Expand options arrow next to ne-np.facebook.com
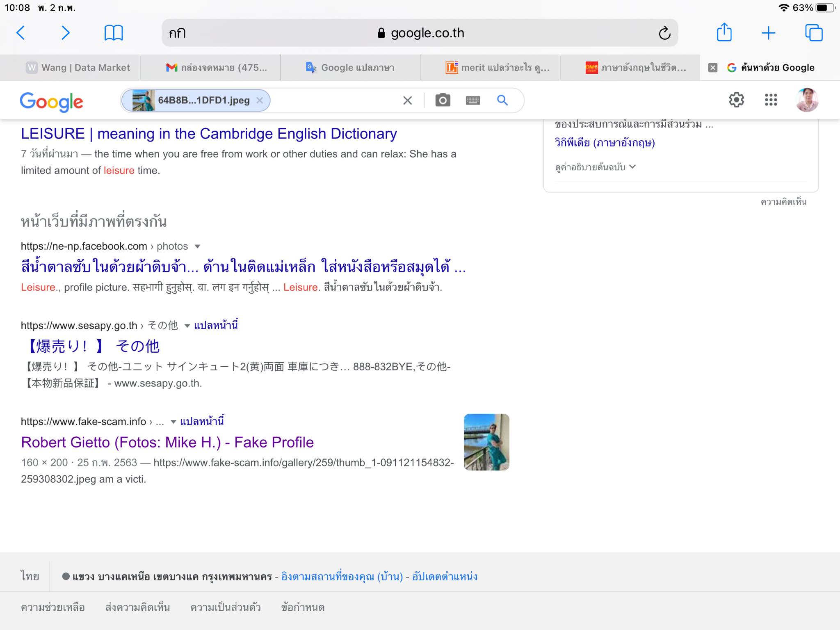The image size is (840, 630). click(x=197, y=247)
